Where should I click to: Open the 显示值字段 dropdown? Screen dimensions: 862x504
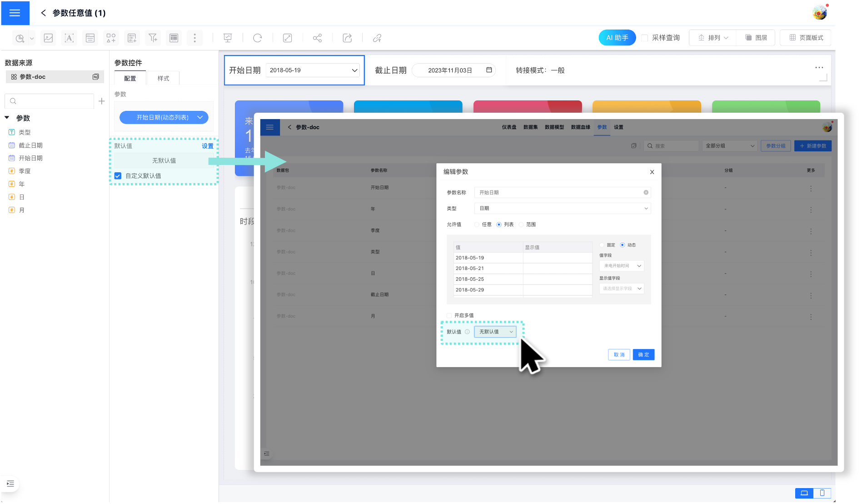pos(622,289)
